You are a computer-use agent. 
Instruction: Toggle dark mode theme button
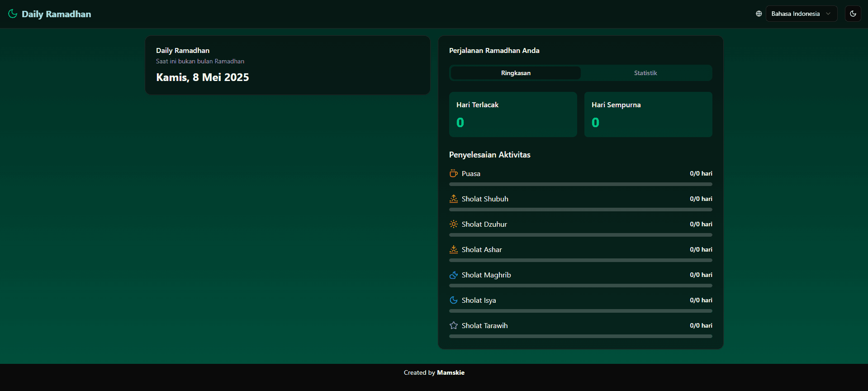coord(853,14)
